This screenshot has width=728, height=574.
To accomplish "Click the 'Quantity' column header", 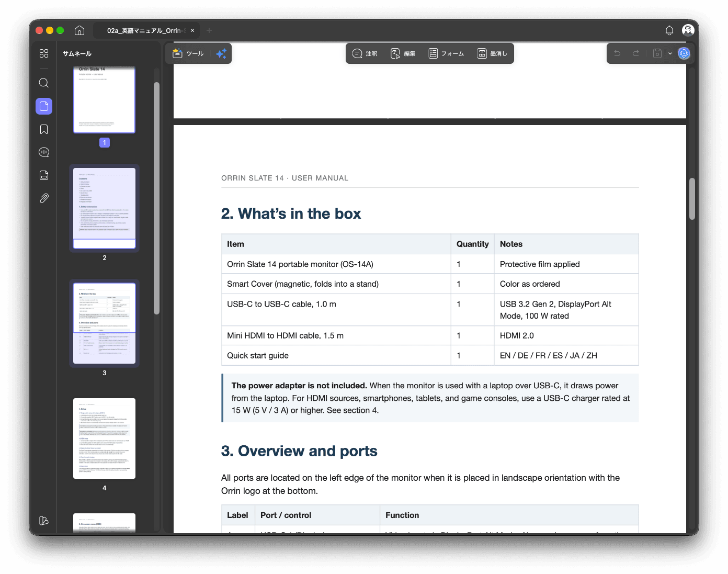I will (x=473, y=244).
